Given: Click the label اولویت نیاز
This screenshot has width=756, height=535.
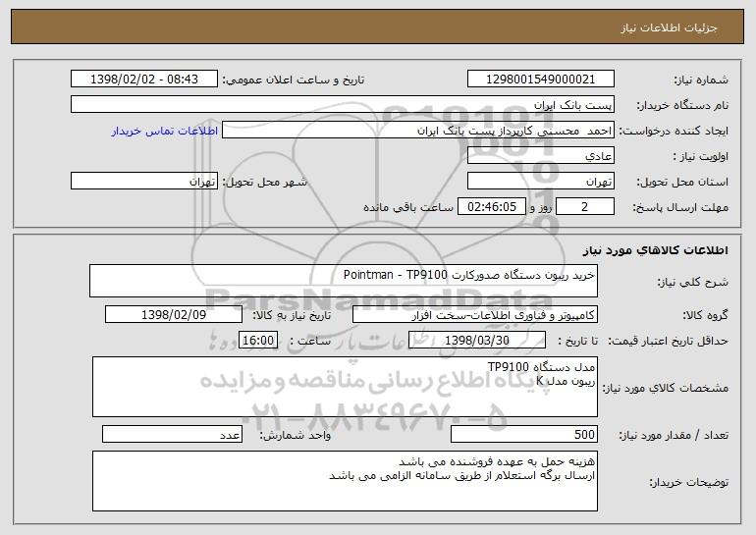Looking at the screenshot, I should click(701, 157).
